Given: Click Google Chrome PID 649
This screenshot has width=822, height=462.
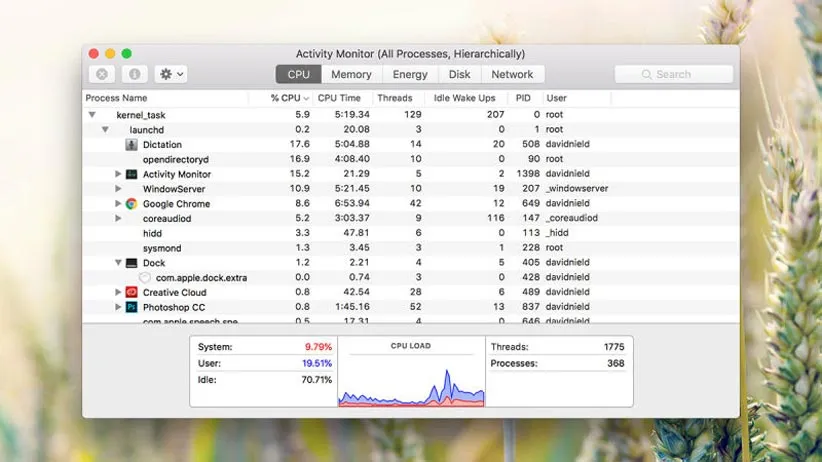Looking at the screenshot, I should pyautogui.click(x=531, y=203).
